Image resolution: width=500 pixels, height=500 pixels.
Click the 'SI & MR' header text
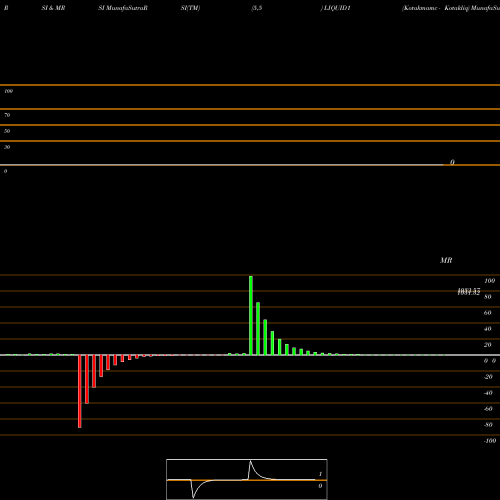click(53, 8)
